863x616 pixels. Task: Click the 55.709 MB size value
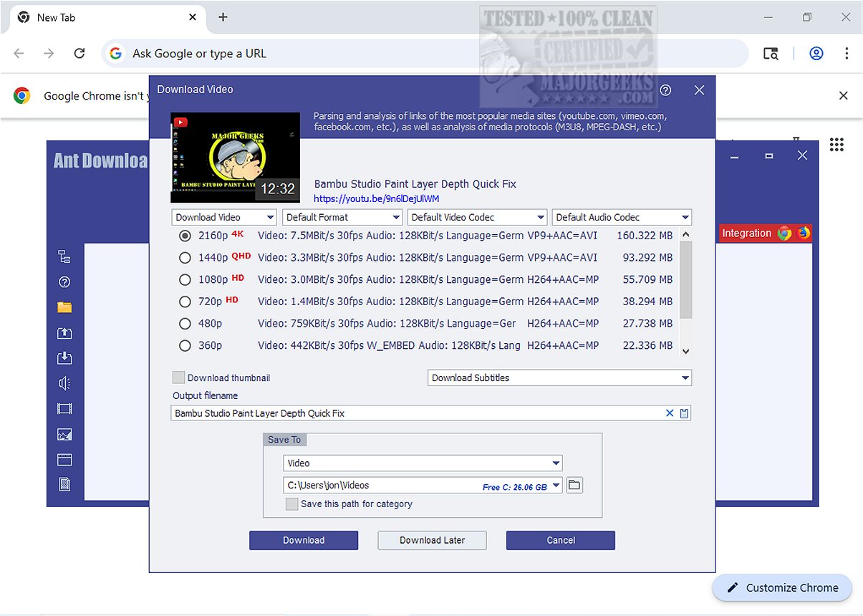[647, 279]
